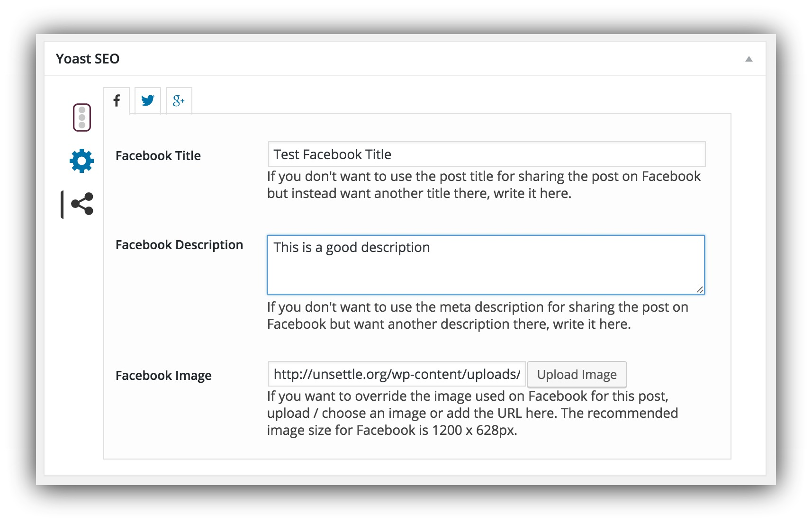
Task: Focus the Facebook Description textarea
Action: pos(486,265)
